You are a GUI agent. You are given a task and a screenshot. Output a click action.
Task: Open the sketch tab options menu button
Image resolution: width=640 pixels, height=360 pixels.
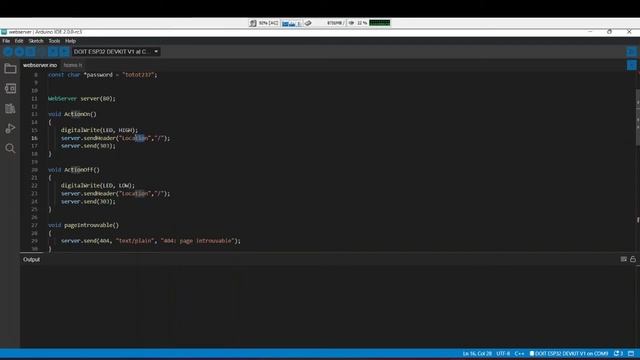(x=632, y=65)
